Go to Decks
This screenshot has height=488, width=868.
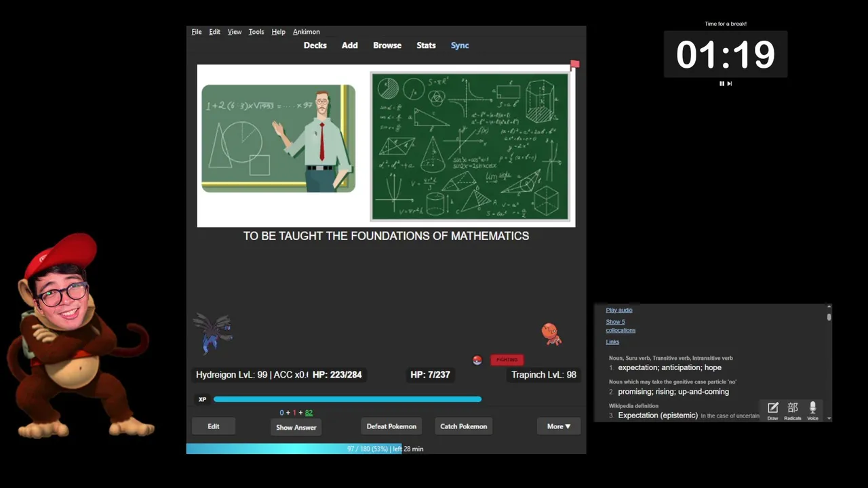315,45
